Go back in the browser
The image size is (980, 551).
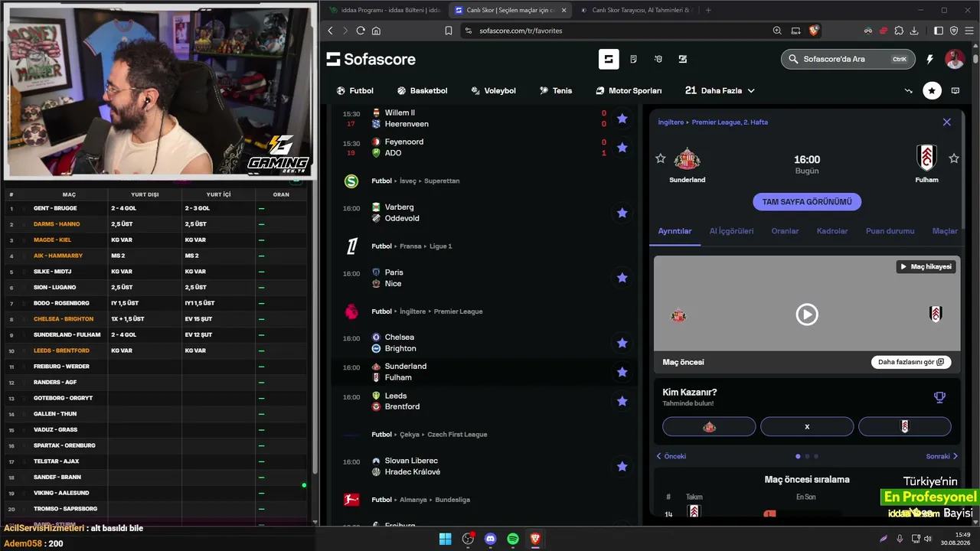(331, 31)
